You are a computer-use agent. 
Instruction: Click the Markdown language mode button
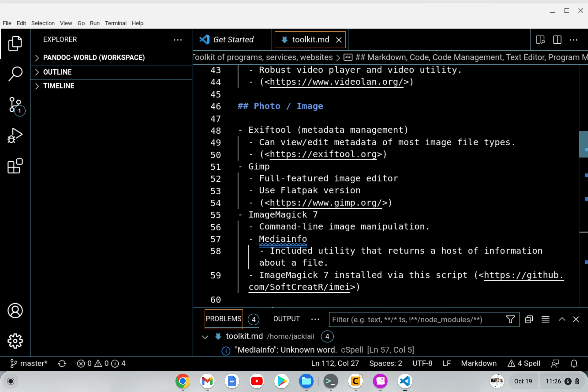tap(478, 363)
